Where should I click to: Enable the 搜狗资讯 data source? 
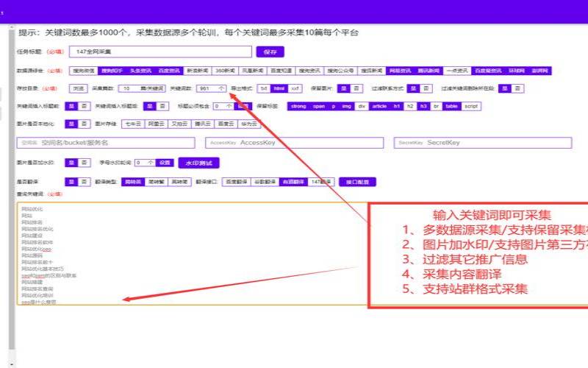click(309, 71)
